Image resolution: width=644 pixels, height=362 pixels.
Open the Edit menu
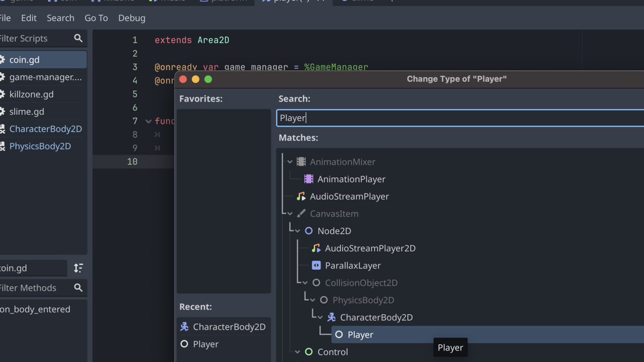29,18
